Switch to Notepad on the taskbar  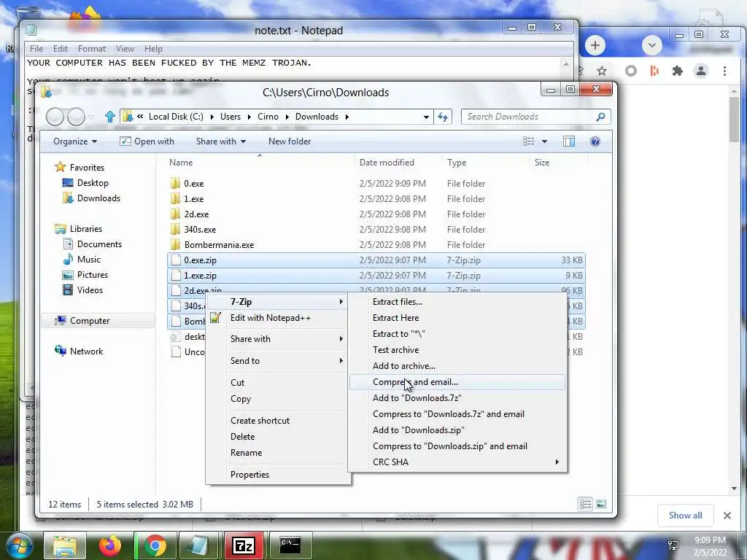coord(198,545)
